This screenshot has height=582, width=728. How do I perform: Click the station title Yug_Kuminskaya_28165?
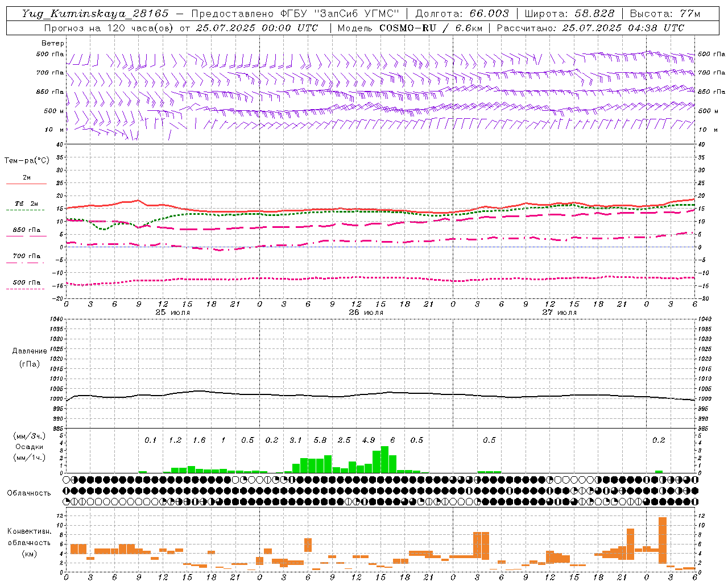(96, 14)
